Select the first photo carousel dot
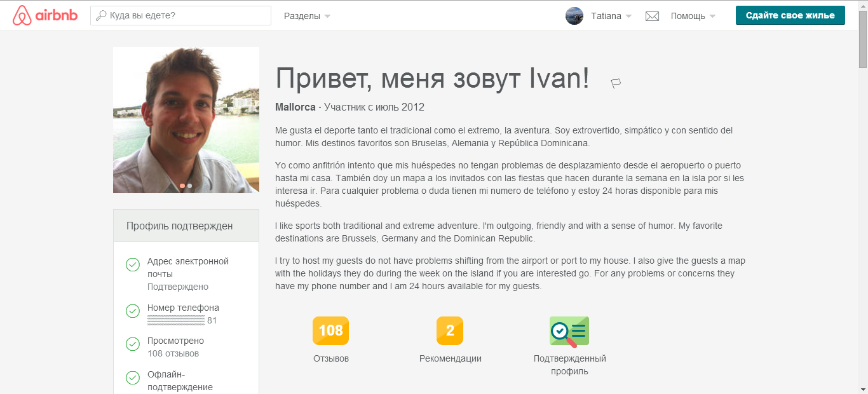 point(182,186)
